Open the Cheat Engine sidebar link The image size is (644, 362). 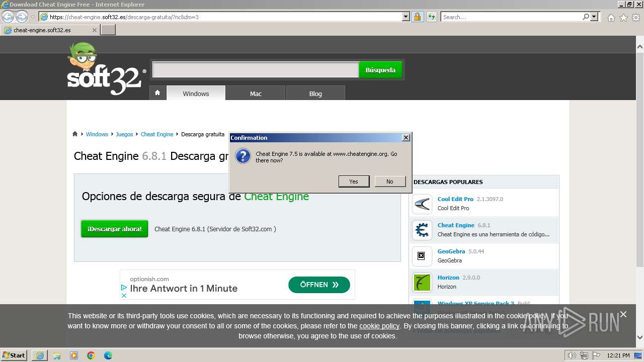[x=456, y=225]
